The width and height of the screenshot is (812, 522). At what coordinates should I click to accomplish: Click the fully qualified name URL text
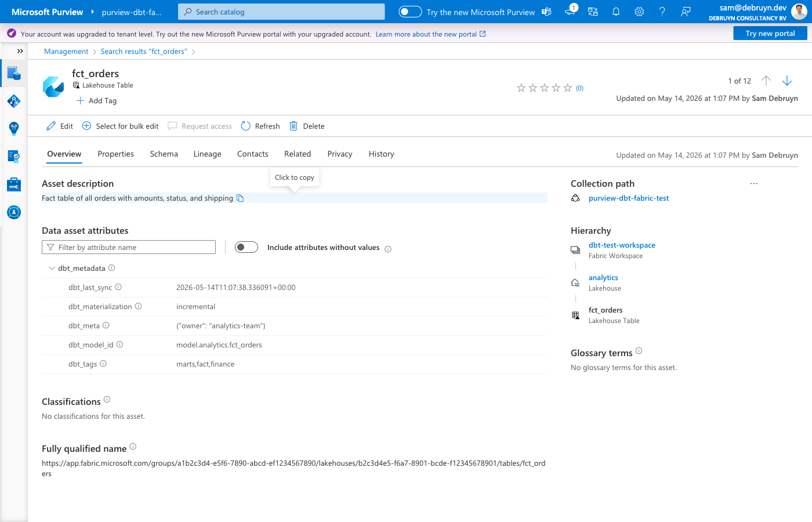point(293,469)
